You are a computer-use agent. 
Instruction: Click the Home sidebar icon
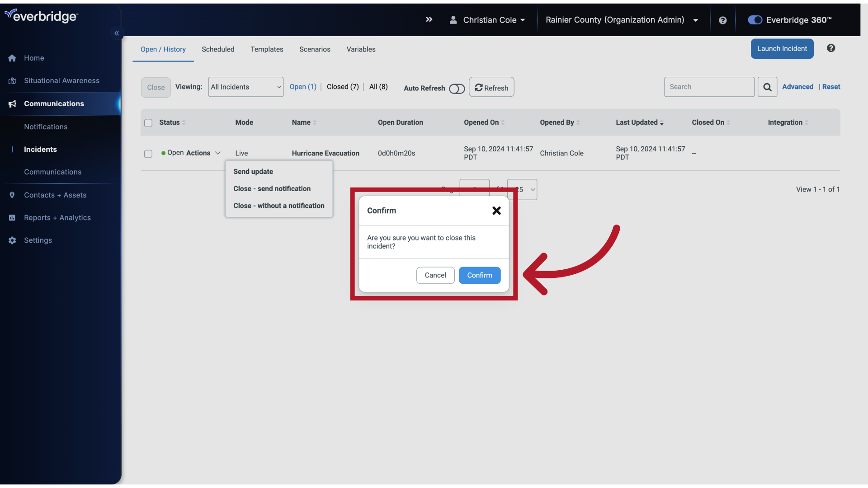click(12, 58)
